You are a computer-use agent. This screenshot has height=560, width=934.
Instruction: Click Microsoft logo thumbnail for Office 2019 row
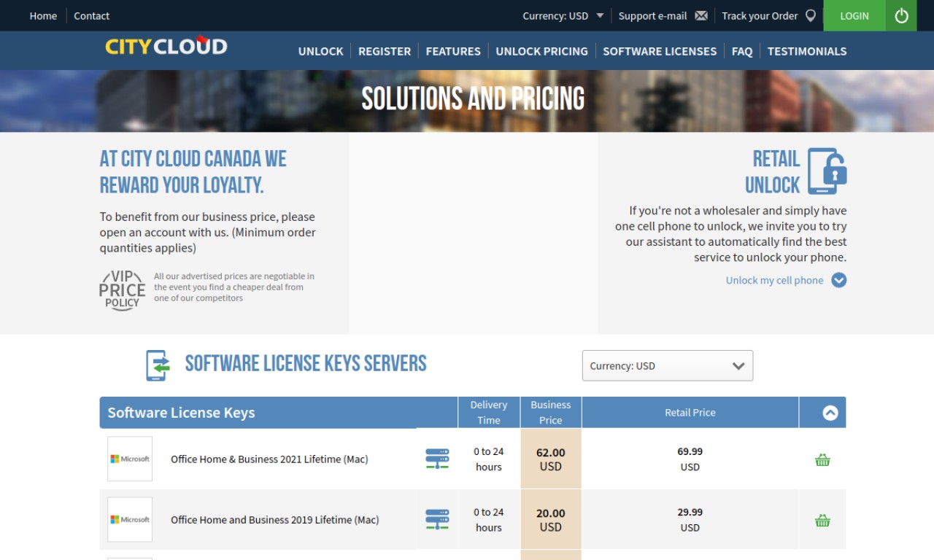pos(130,519)
